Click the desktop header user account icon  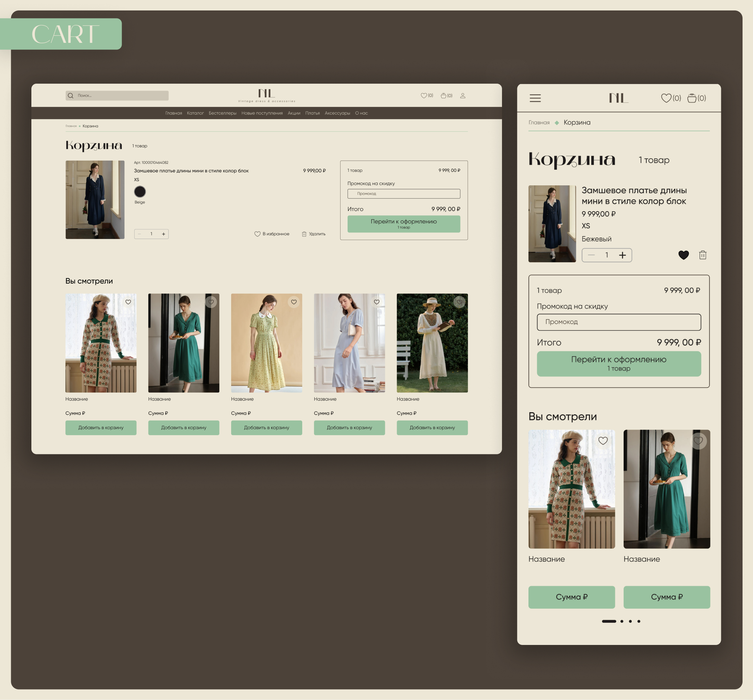coord(463,95)
